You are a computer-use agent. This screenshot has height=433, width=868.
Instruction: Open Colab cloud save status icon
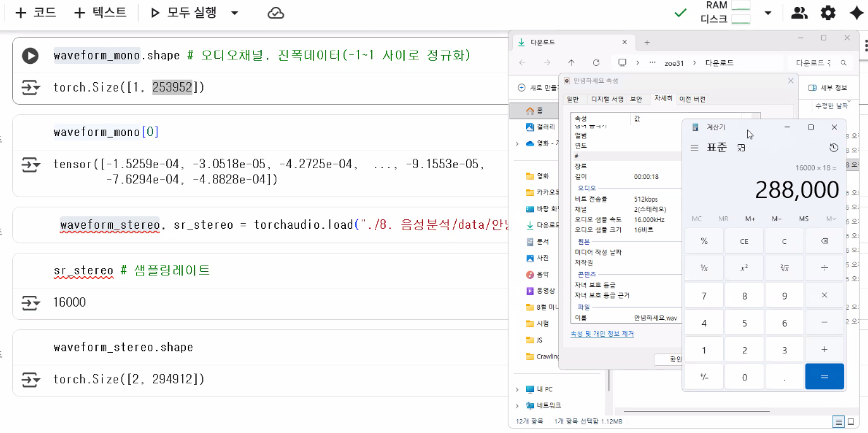[276, 13]
